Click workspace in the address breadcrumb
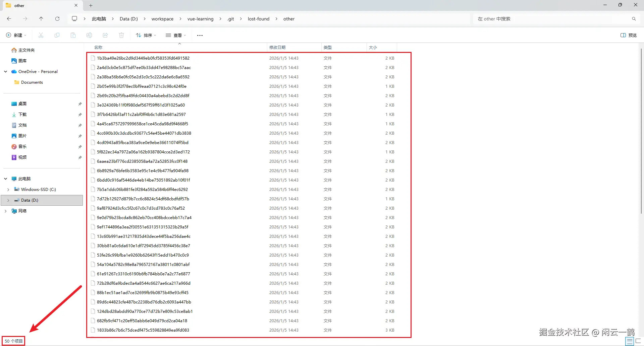 click(x=162, y=19)
